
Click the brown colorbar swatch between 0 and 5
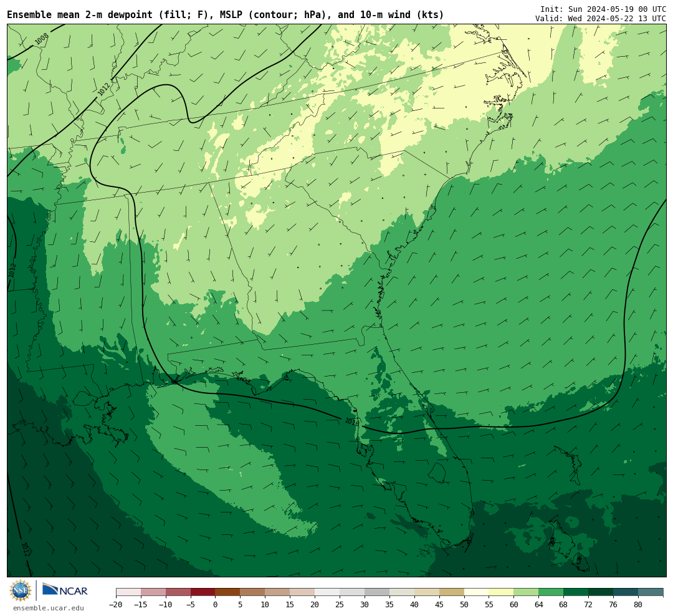coord(227,592)
